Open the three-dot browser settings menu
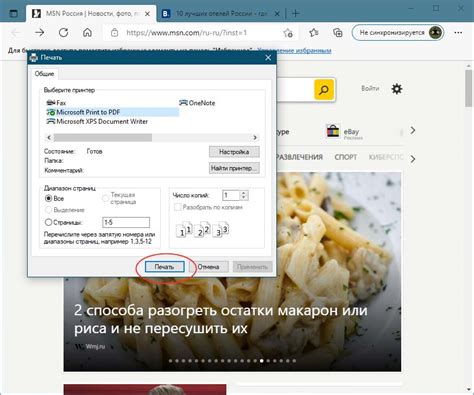 coord(458,33)
